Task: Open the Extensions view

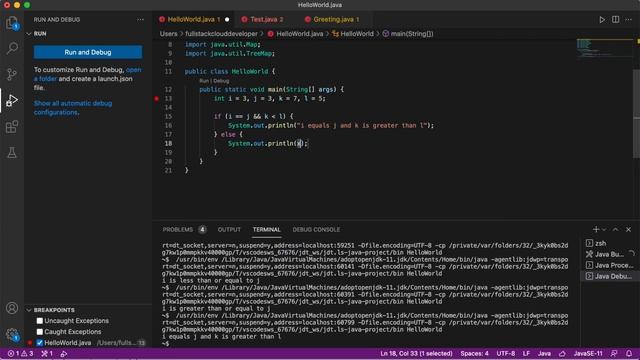Action: [x=12, y=127]
